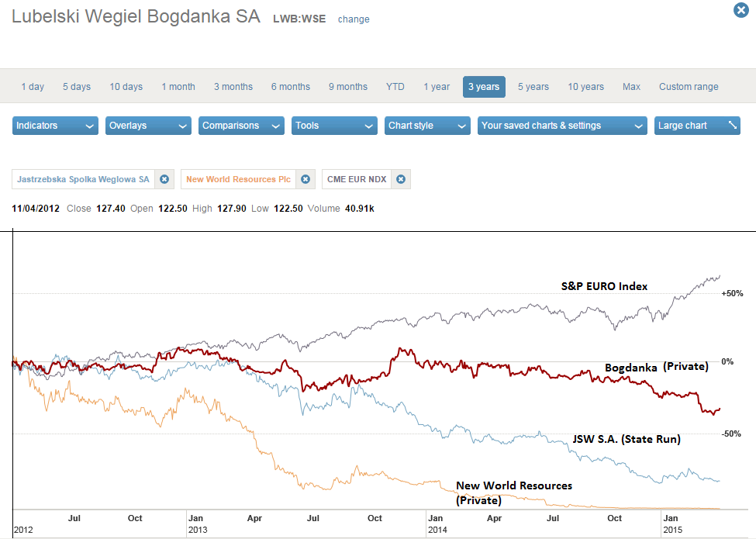
Task: Select the 1 day range
Action: [33, 87]
